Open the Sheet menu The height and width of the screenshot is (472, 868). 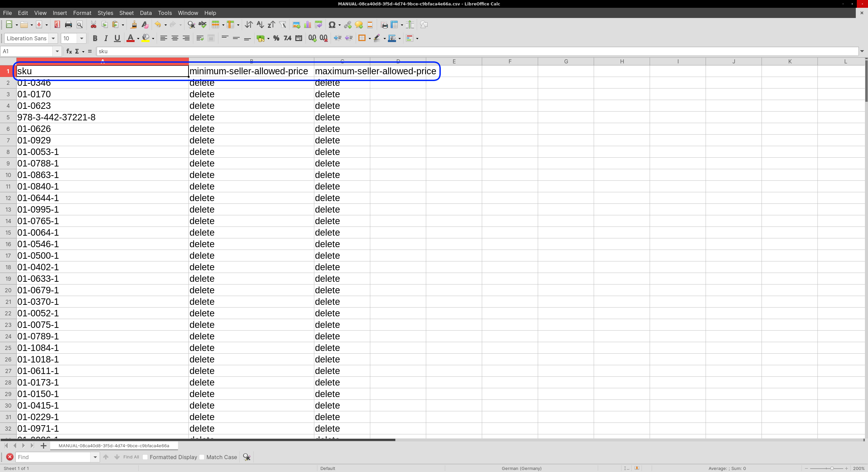[126, 13]
